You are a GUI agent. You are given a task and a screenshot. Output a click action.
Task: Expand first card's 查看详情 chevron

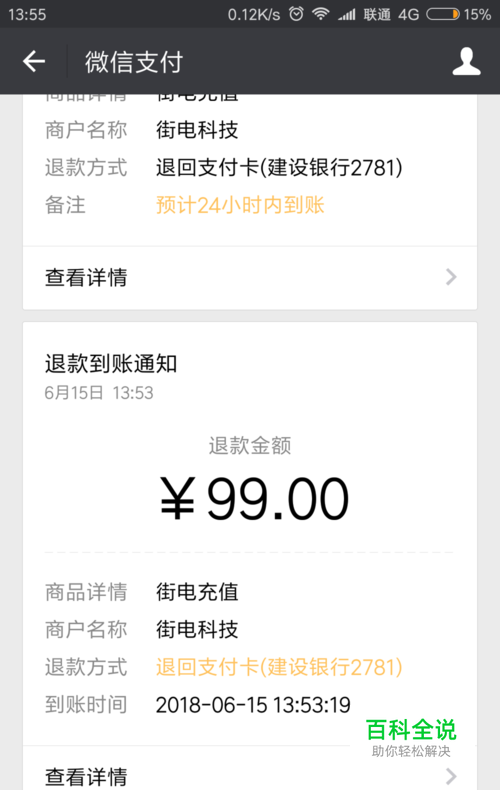[x=451, y=277]
